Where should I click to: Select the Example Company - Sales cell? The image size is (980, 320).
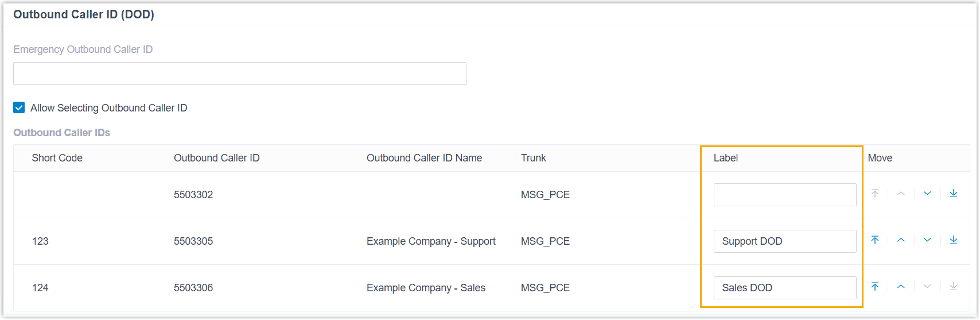pyautogui.click(x=426, y=288)
